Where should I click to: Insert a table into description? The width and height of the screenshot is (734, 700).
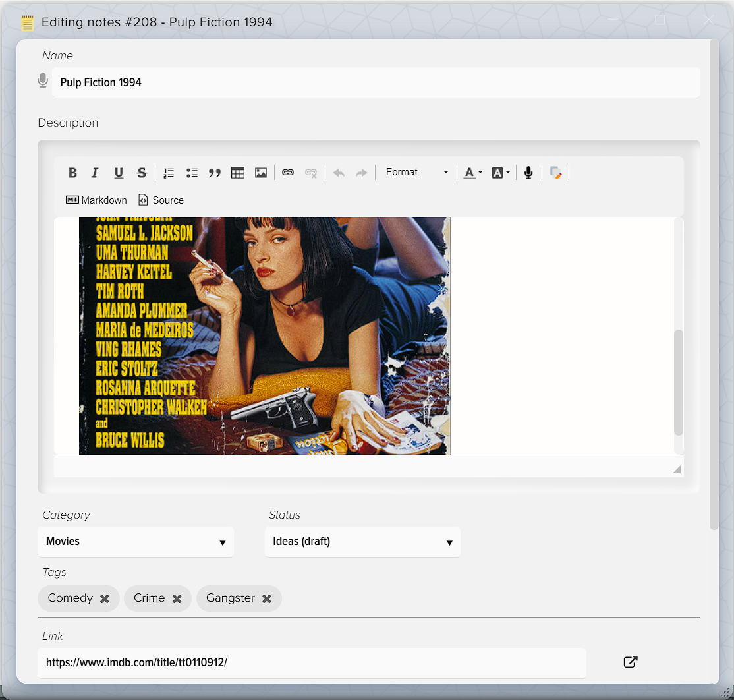238,173
